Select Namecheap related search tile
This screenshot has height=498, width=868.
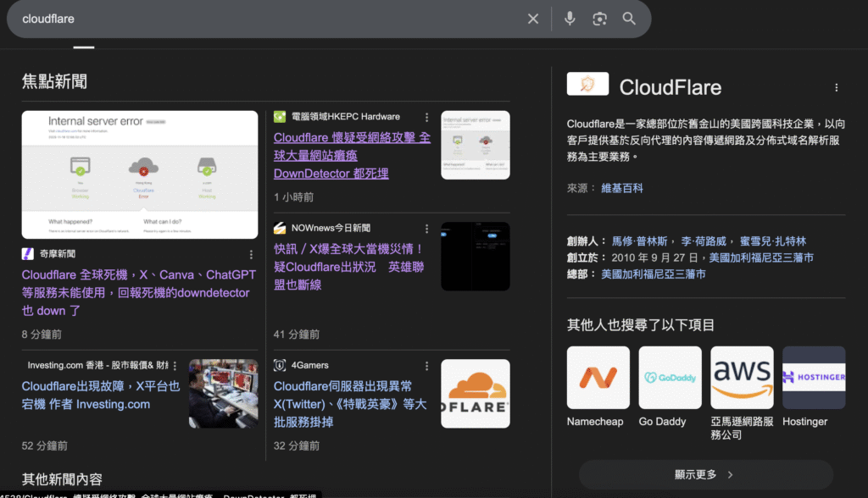(x=598, y=378)
